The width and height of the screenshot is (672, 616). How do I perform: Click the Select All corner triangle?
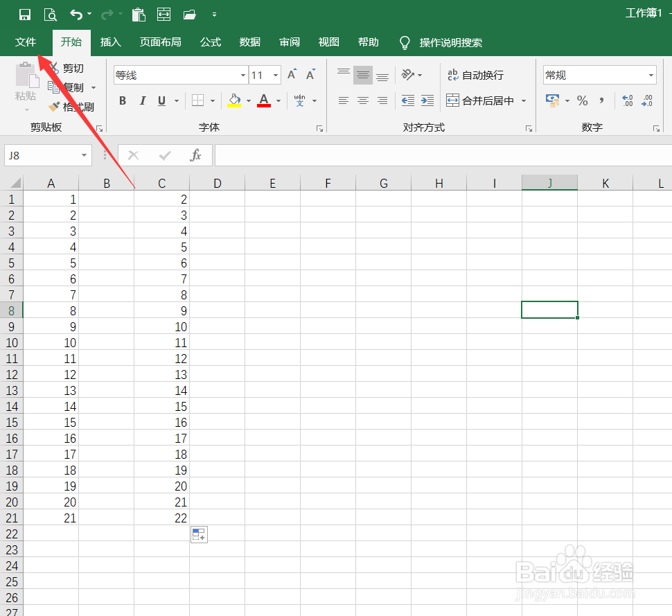point(15,183)
